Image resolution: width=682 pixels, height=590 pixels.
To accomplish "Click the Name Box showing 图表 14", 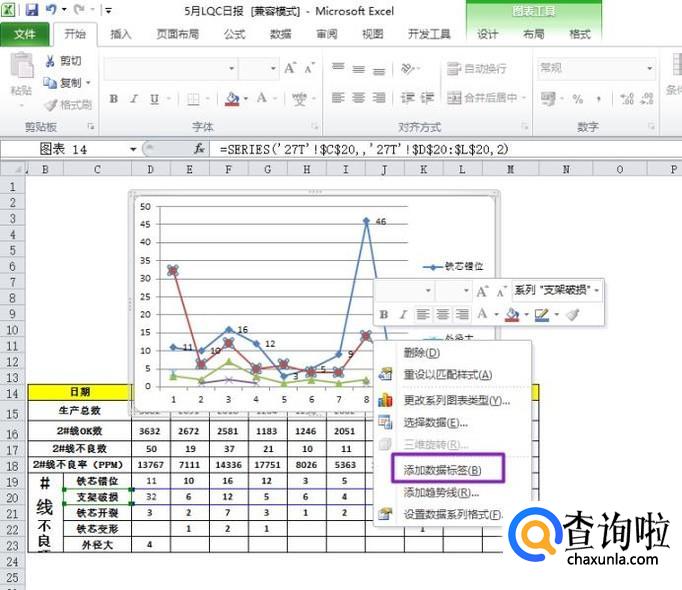I will click(63, 149).
